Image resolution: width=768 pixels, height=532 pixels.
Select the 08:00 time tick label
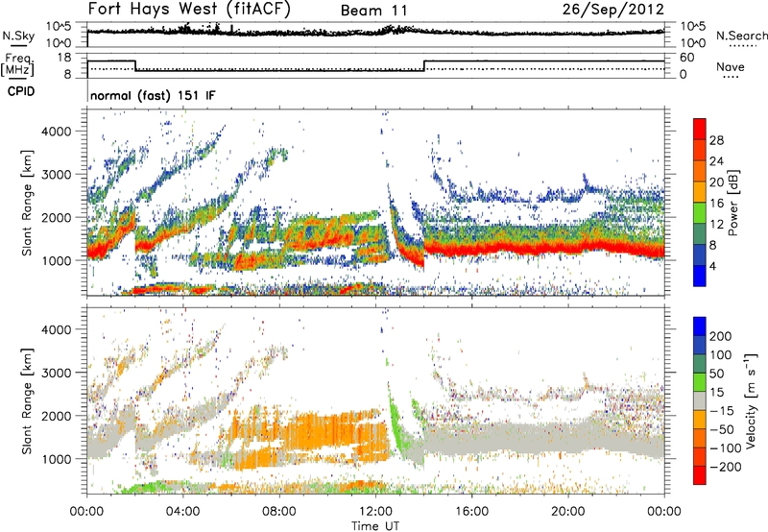pos(279,512)
